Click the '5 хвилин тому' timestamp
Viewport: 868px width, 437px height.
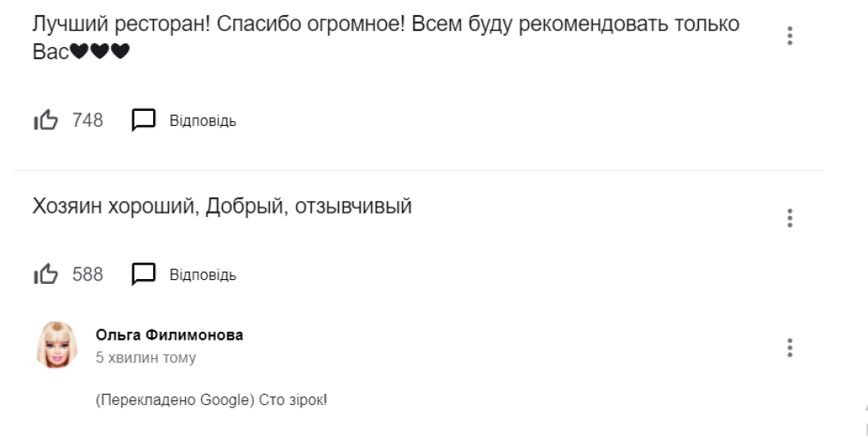(145, 358)
